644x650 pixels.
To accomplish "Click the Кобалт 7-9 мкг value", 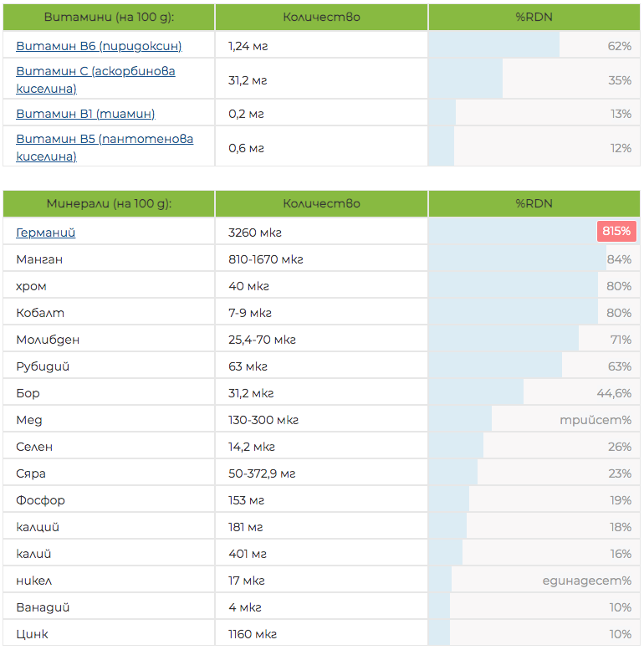I will 248,313.
